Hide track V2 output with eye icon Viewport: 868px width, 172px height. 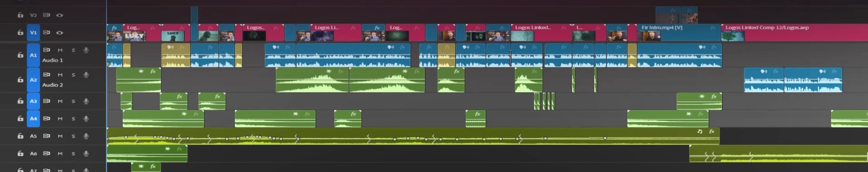(59, 15)
